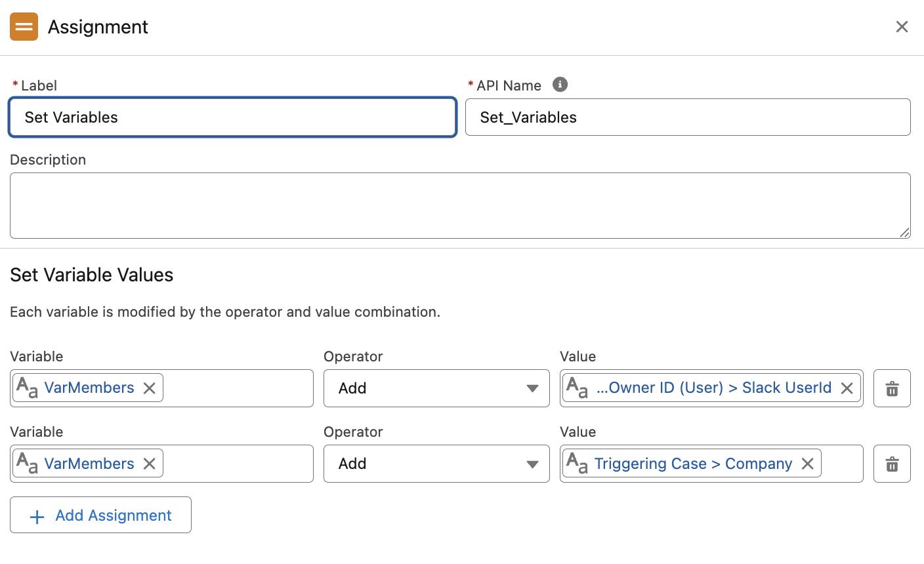Delete the first assignment row
Image resolution: width=924 pixels, height=564 pixels.
[x=892, y=388]
